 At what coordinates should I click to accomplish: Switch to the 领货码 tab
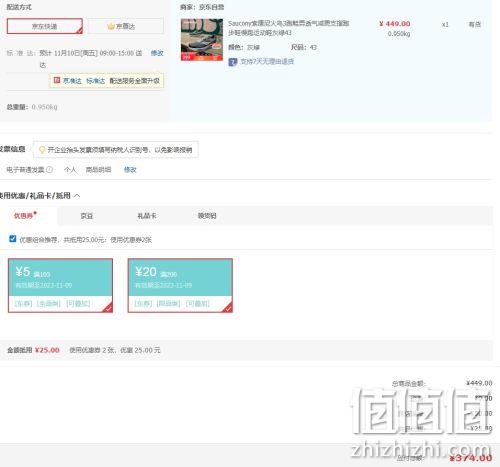(x=207, y=216)
